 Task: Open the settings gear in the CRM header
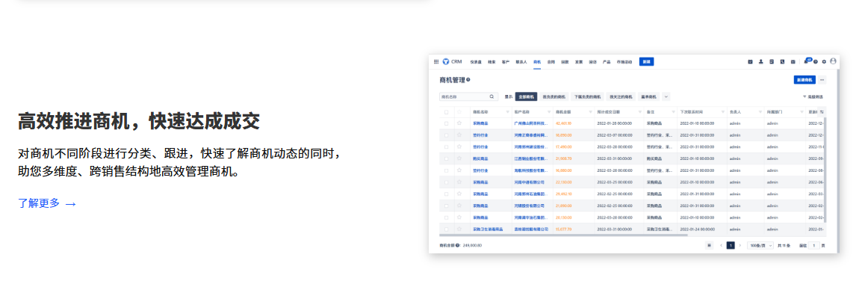click(824, 61)
